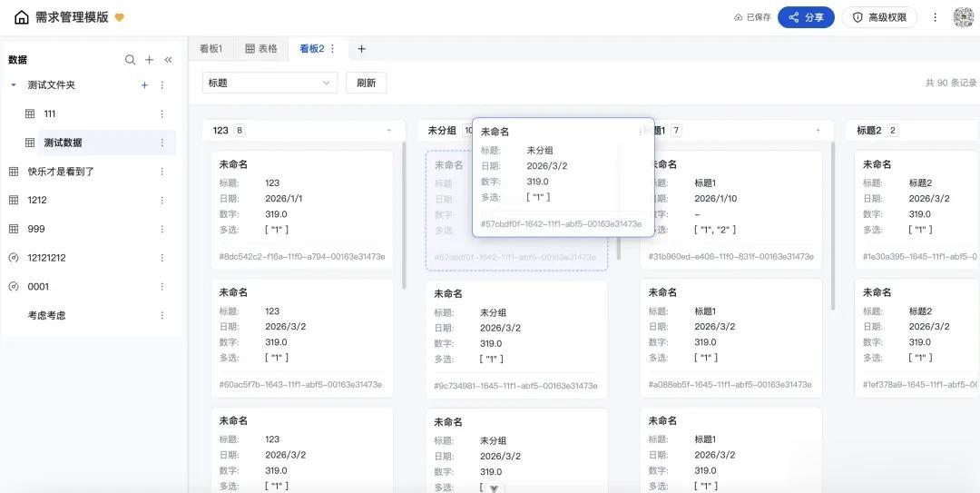This screenshot has height=493, width=980.
Task: Open card with ID #a088eb5f
Action: (731, 338)
